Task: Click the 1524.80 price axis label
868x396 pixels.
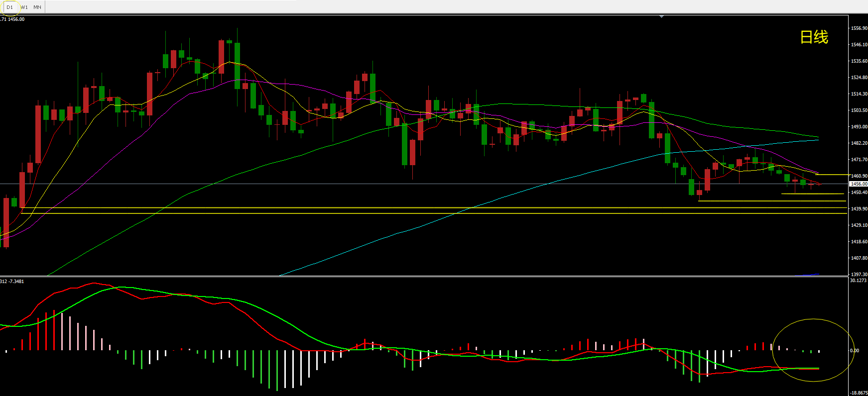Action: (859, 78)
